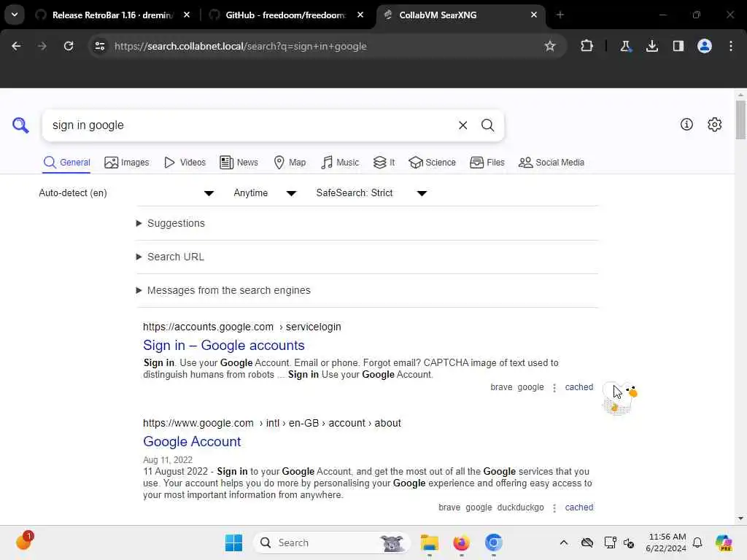Viewport: 747px width, 560px height.
Task: Open the taskbar widgets icon with badge
Action: 24,541
